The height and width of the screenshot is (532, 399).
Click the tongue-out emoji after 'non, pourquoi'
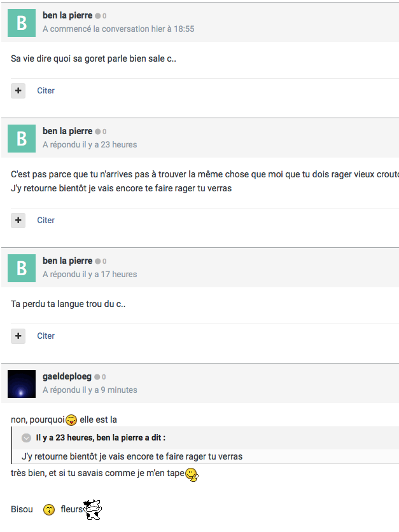point(72,420)
